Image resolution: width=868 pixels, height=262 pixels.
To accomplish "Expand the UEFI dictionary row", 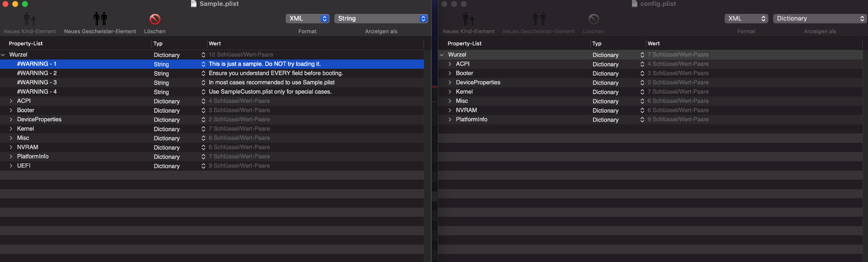I will click(x=11, y=166).
